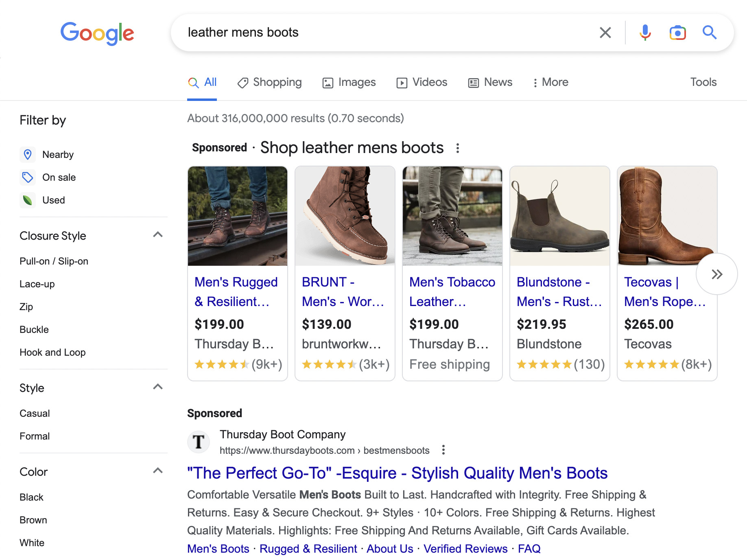Click the Google logo

click(x=97, y=33)
